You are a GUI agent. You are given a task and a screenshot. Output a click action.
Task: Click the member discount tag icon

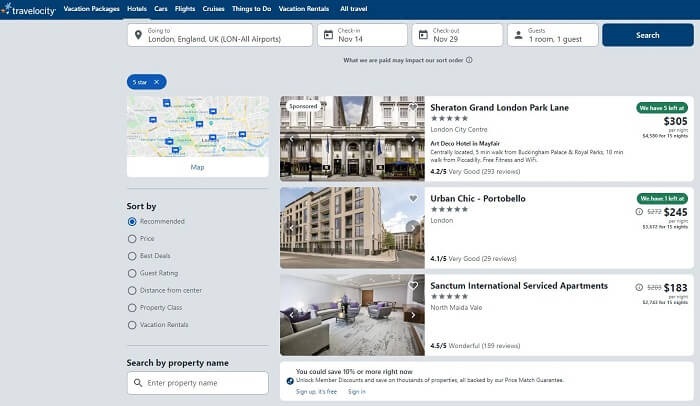tap(290, 381)
